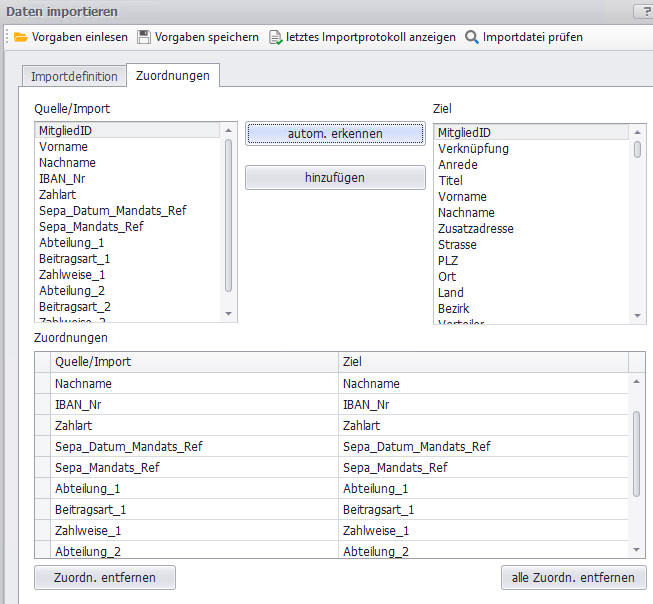Viewport: 653px width, 604px height.
Task: Click the Importprotokoll document icon
Action: (275, 37)
